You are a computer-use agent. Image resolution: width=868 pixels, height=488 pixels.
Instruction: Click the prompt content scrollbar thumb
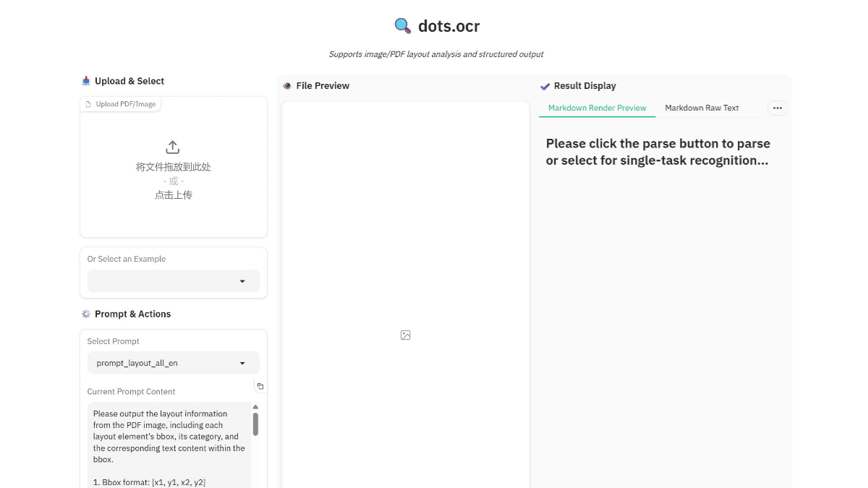point(255,424)
